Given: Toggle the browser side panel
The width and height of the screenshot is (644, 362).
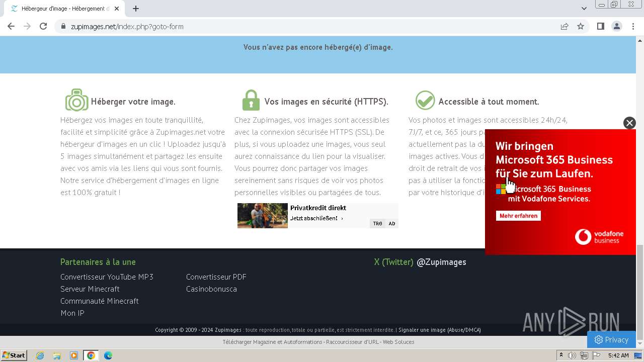Looking at the screenshot, I should point(600,26).
